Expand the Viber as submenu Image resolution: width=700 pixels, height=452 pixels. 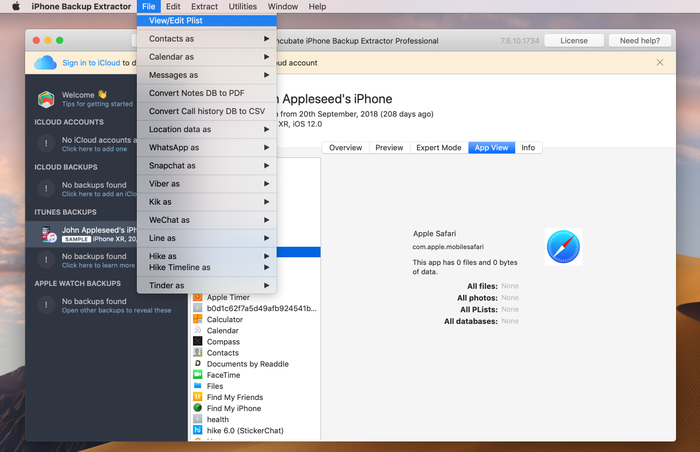tap(207, 184)
